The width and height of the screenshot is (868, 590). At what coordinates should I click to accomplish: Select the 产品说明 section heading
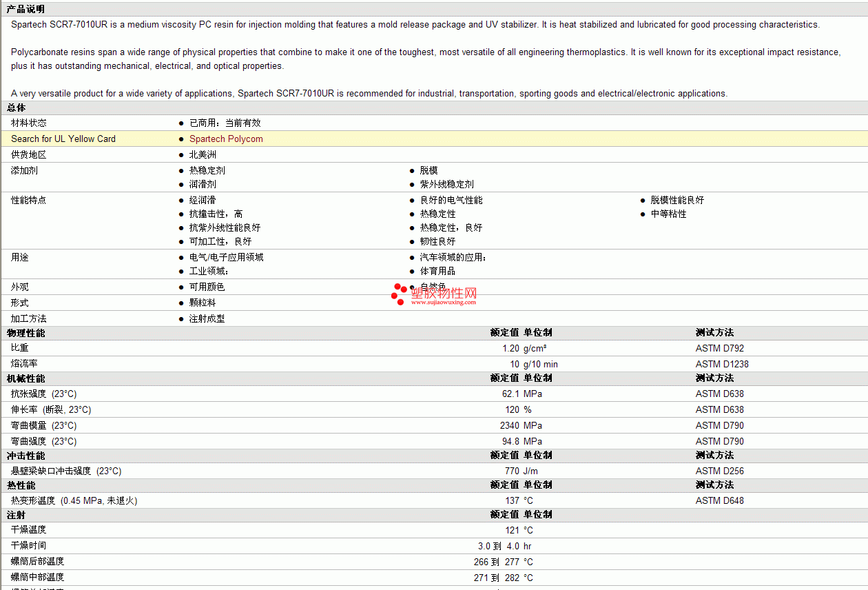25,9
